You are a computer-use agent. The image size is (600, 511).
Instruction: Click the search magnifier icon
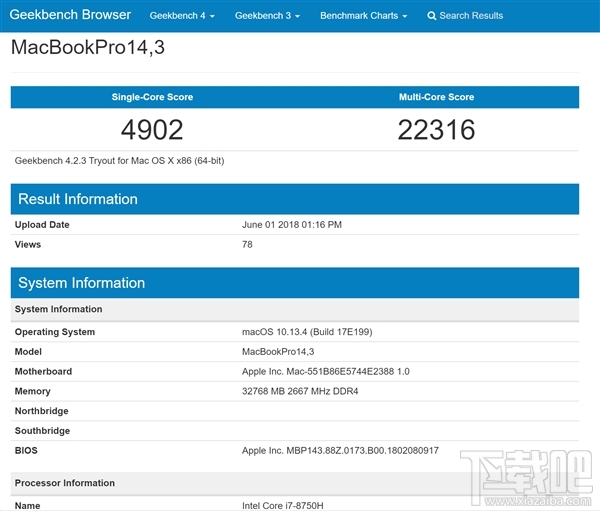point(432,16)
